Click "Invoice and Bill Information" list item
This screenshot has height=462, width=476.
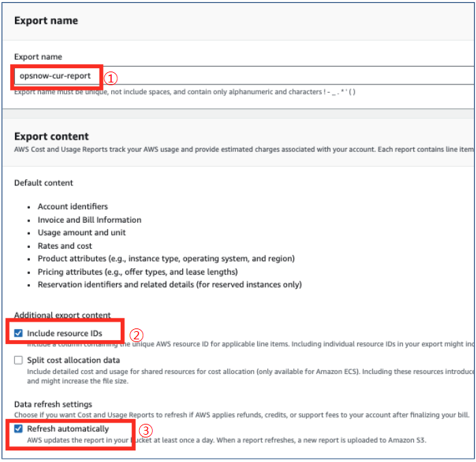tap(89, 219)
